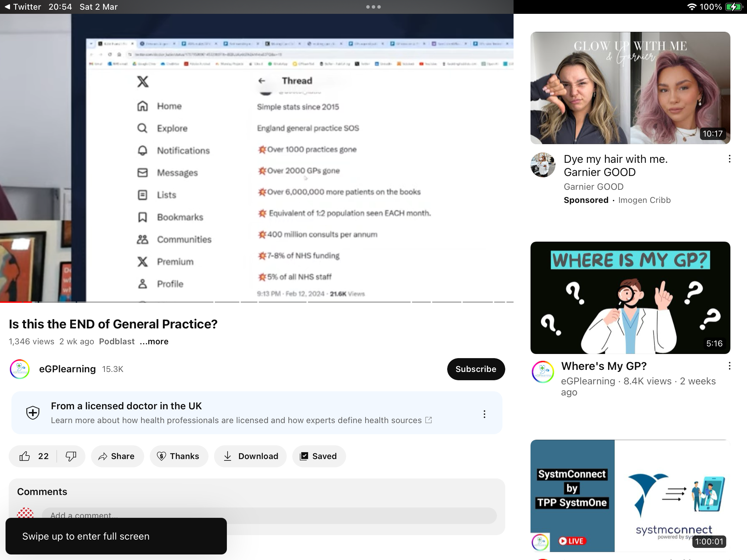The width and height of the screenshot is (747, 560).
Task: Send Thanks to the creator
Action: point(179,456)
